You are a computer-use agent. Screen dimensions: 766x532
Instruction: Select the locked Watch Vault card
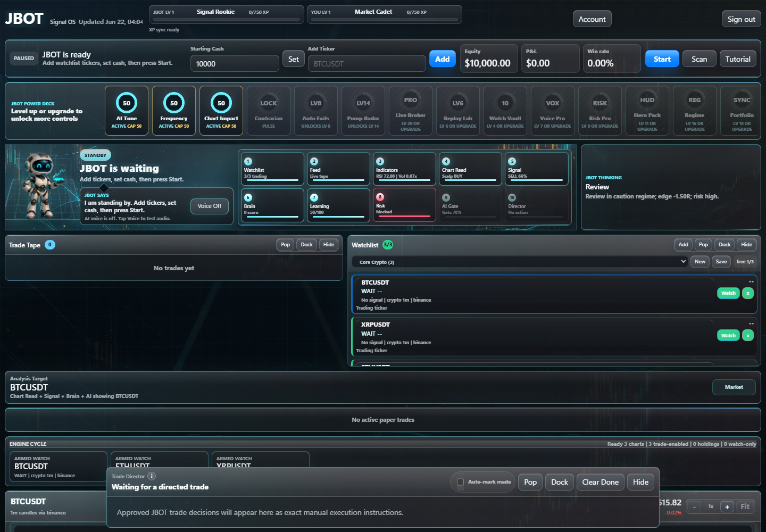tap(505, 111)
